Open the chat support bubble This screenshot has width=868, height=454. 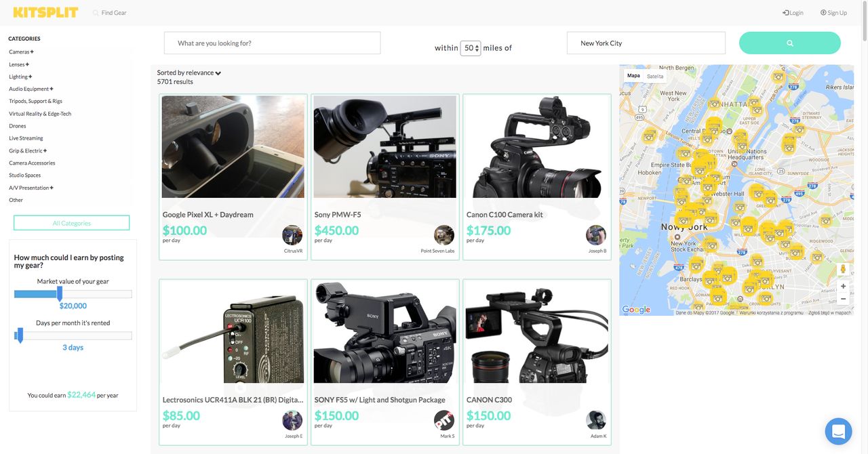838,432
